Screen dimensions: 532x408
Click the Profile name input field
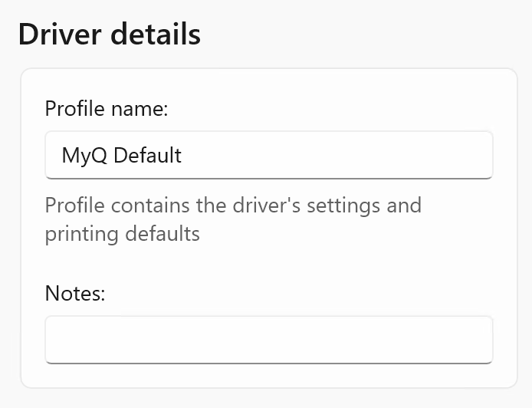point(268,155)
